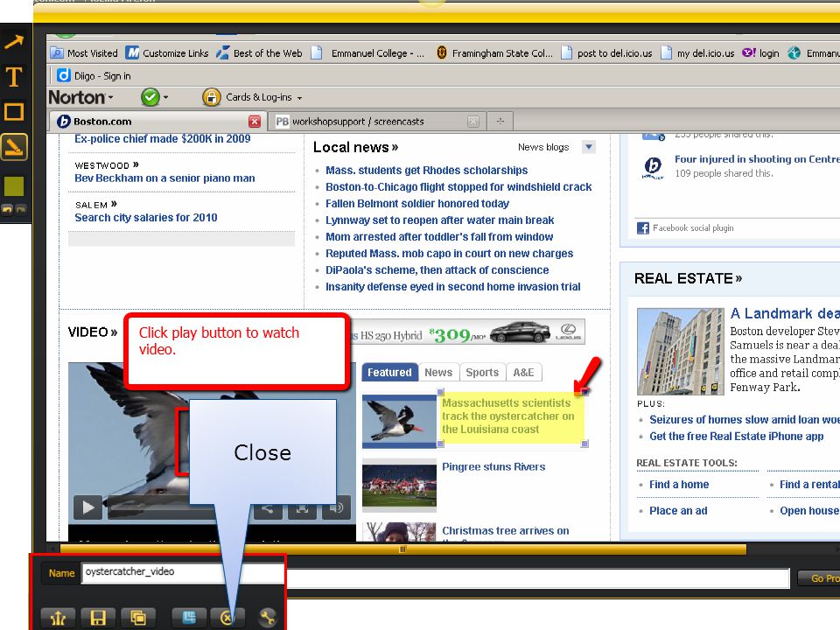The width and height of the screenshot is (840, 630).
Task: Click the Copy to clipboard button
Action: (138, 618)
